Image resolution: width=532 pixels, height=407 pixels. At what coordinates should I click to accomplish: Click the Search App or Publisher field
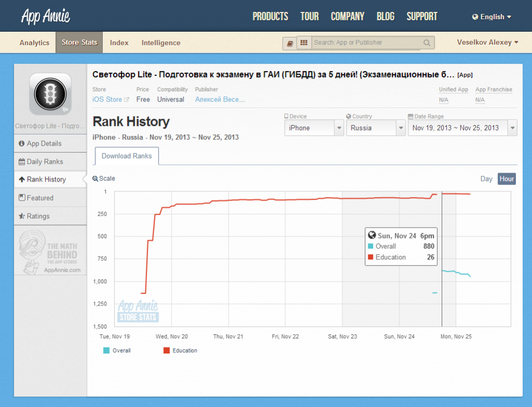(x=366, y=43)
